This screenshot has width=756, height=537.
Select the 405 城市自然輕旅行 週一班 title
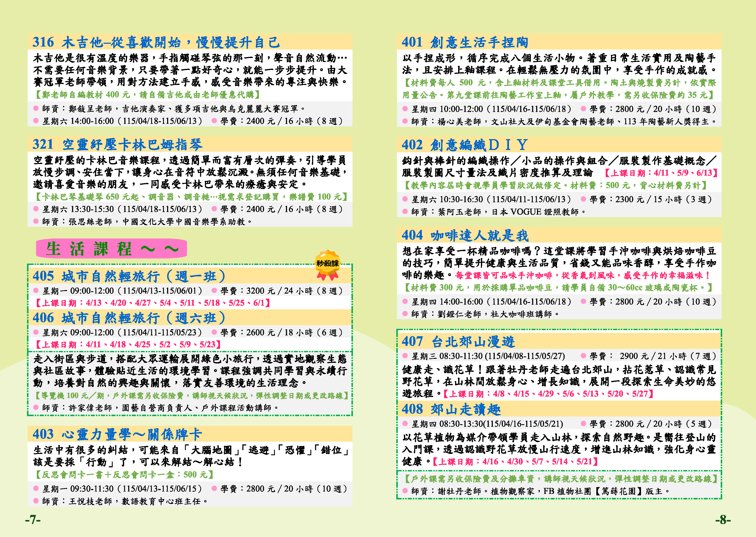tap(129, 276)
